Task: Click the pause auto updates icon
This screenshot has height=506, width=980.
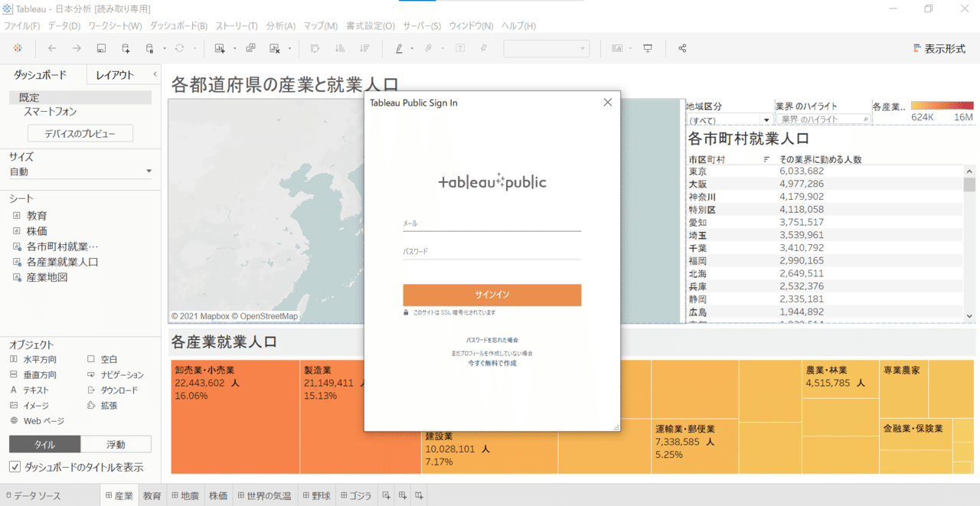Action: point(150,48)
